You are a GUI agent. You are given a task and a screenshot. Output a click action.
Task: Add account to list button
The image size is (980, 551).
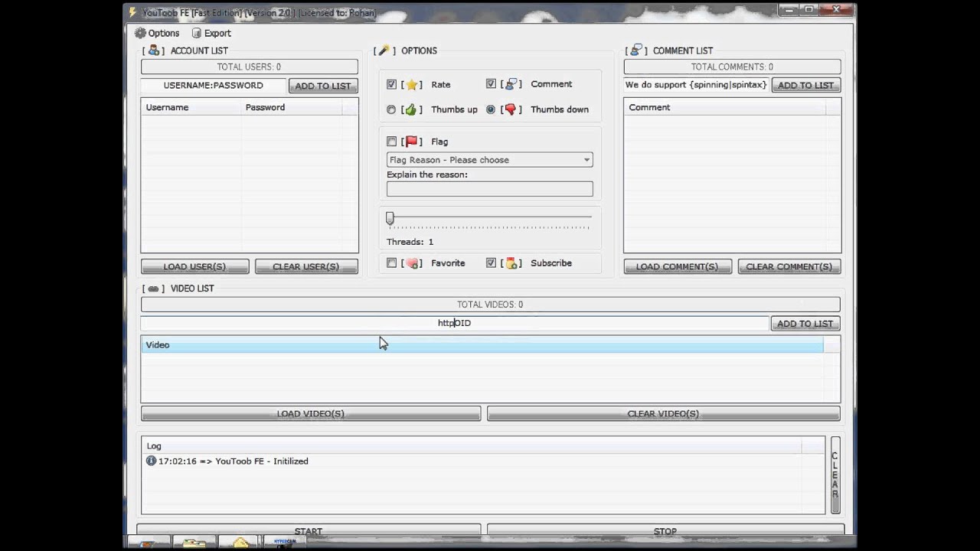pos(323,86)
